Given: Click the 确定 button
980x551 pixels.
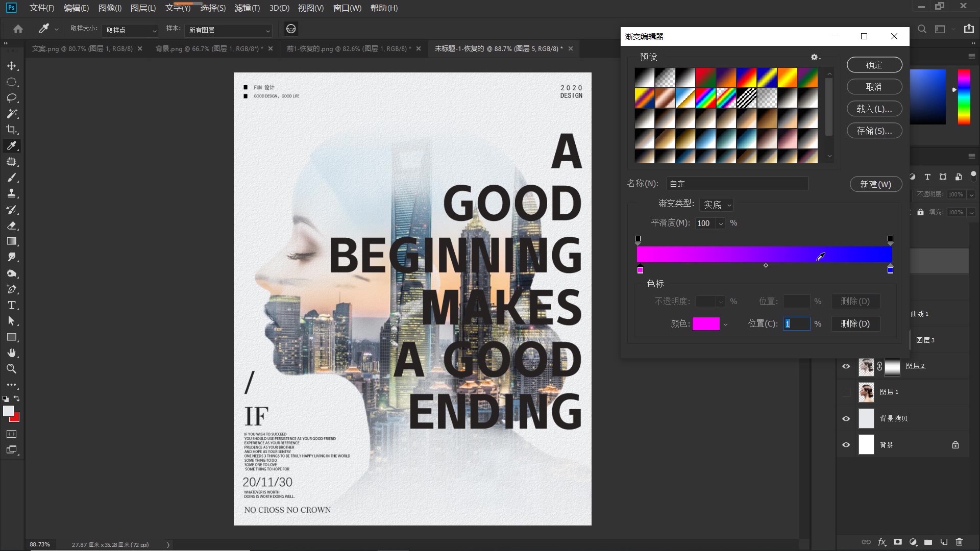Looking at the screenshot, I should (874, 65).
